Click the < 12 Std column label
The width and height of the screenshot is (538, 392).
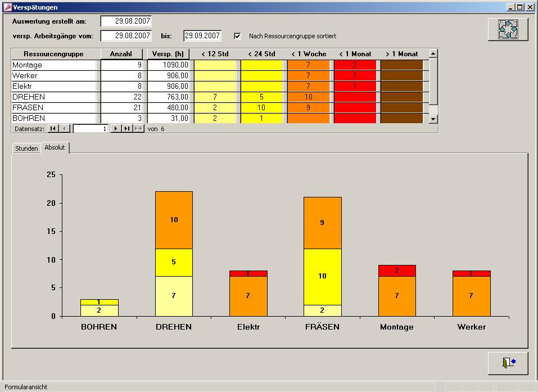click(215, 54)
